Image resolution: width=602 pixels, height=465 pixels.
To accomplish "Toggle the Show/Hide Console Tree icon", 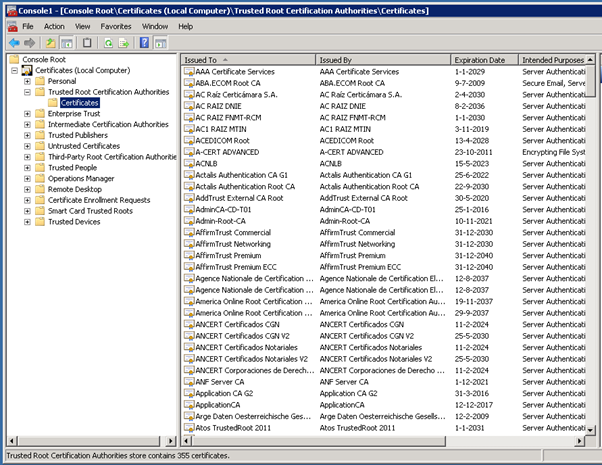I will pos(66,44).
